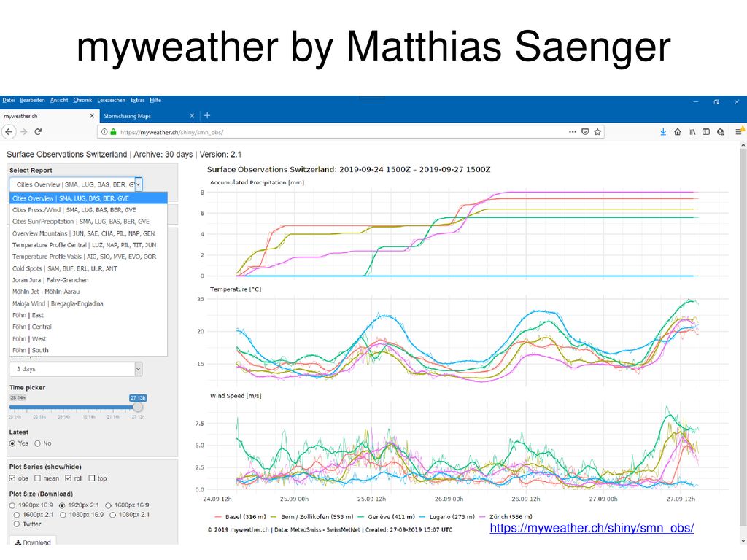Enable the mean plot series checkbox

[x=37, y=478]
